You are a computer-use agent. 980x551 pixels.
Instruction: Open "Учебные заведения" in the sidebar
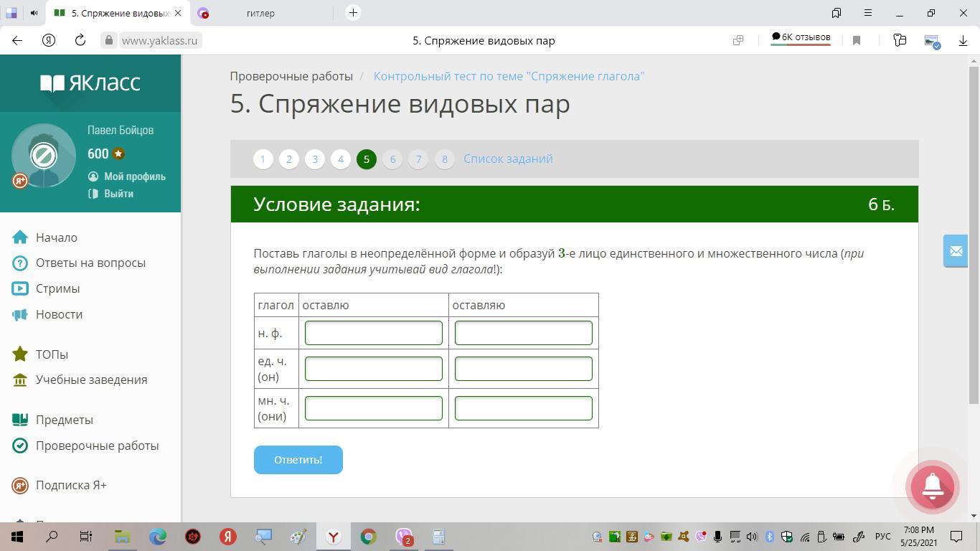pyautogui.click(x=91, y=380)
